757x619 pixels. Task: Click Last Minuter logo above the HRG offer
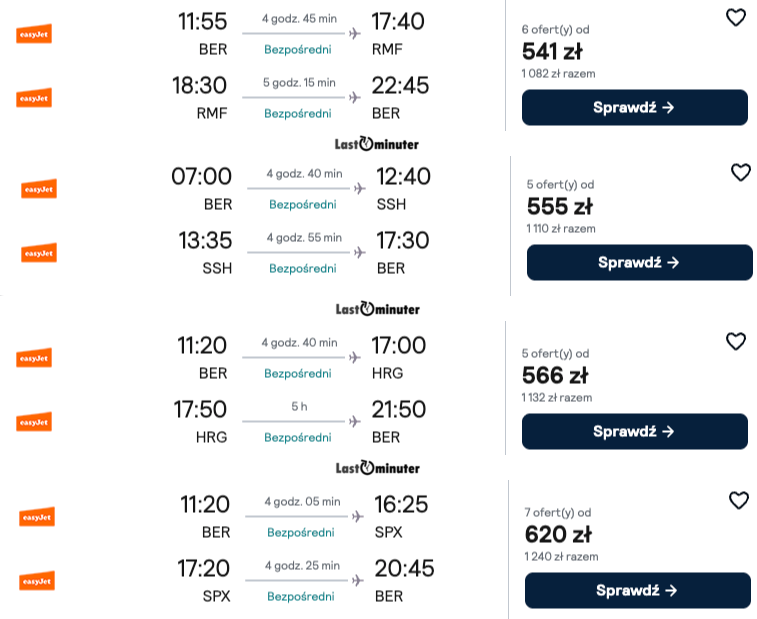pyautogui.click(x=377, y=309)
